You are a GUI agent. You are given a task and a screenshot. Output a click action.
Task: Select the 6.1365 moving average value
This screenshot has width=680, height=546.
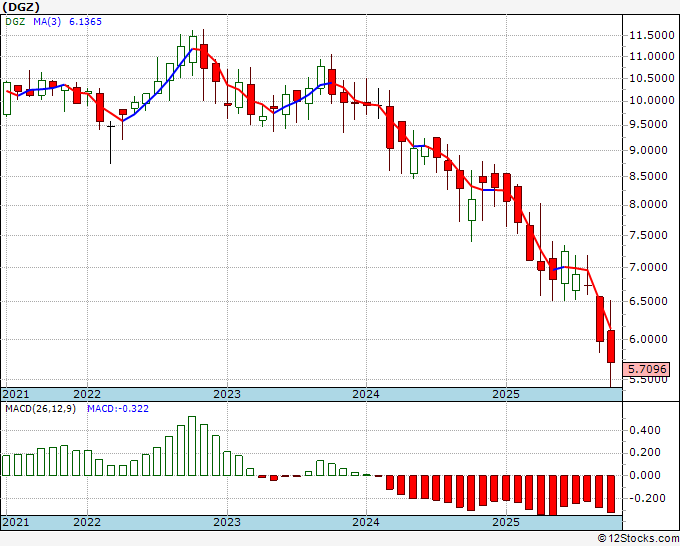tap(85, 21)
